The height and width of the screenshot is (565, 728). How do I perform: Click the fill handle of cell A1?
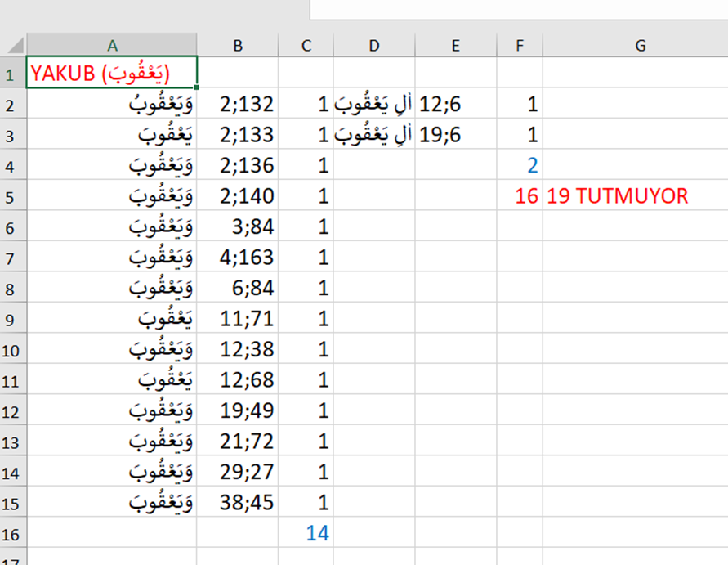coord(197,87)
